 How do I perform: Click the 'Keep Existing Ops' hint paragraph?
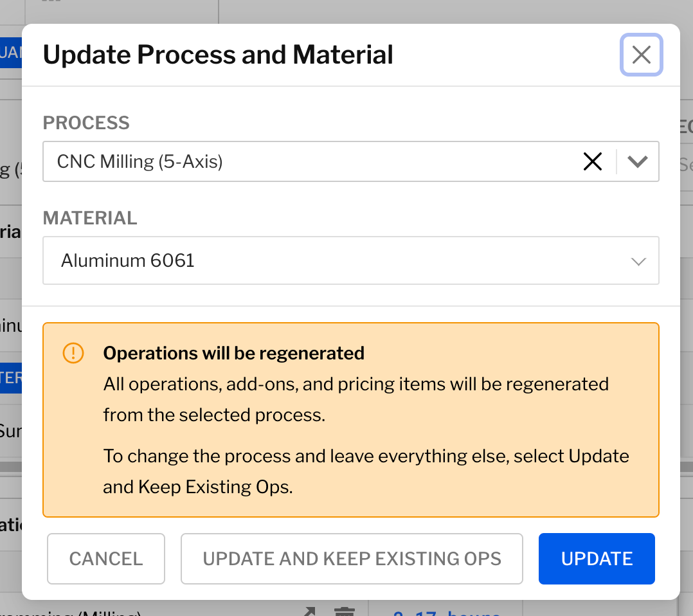click(x=366, y=471)
